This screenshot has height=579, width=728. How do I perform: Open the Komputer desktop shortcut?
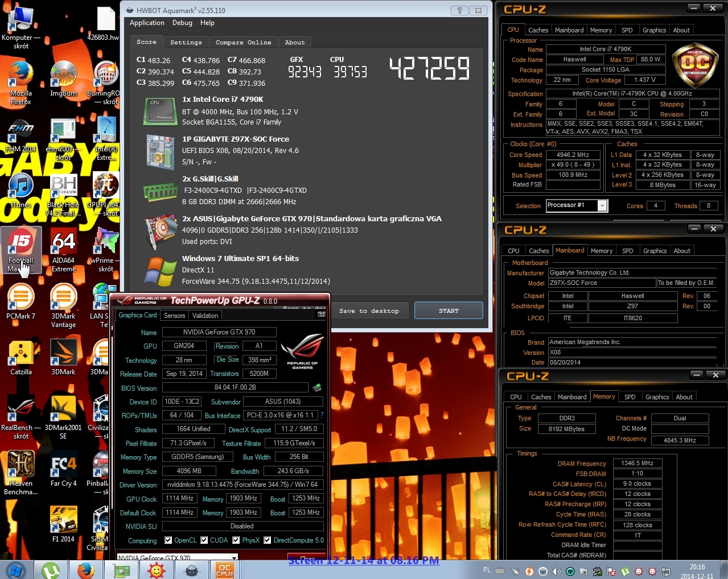coord(21,27)
